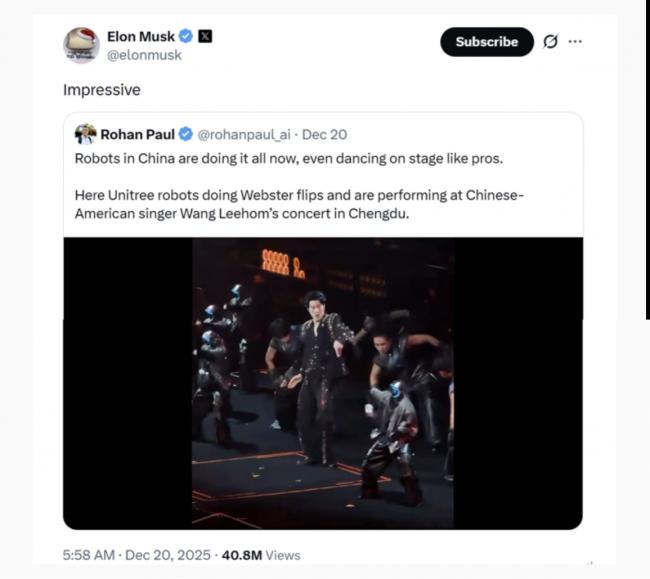Image resolution: width=650 pixels, height=579 pixels.
Task: Click the 'Impressive' post text
Action: [102, 90]
